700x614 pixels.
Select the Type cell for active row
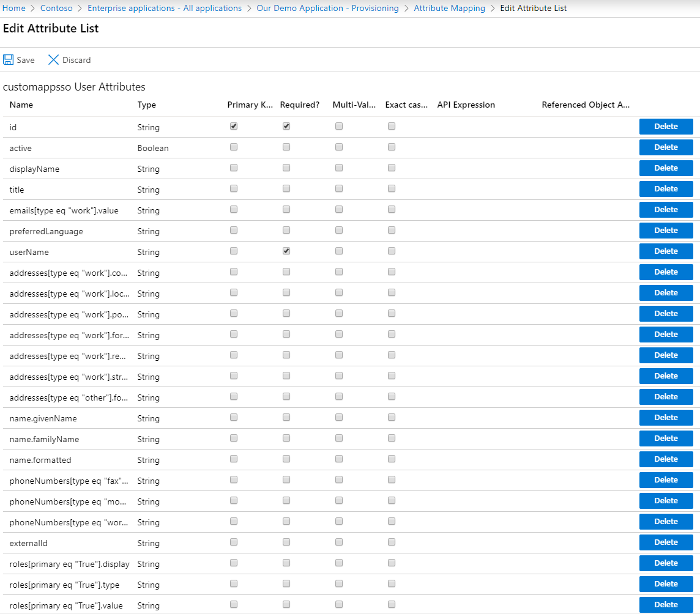tap(153, 149)
